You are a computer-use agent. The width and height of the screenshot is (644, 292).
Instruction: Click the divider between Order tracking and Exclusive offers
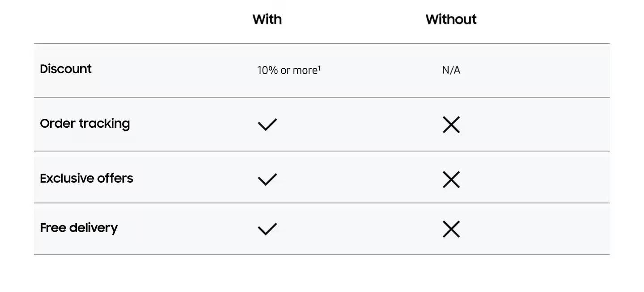(322, 151)
